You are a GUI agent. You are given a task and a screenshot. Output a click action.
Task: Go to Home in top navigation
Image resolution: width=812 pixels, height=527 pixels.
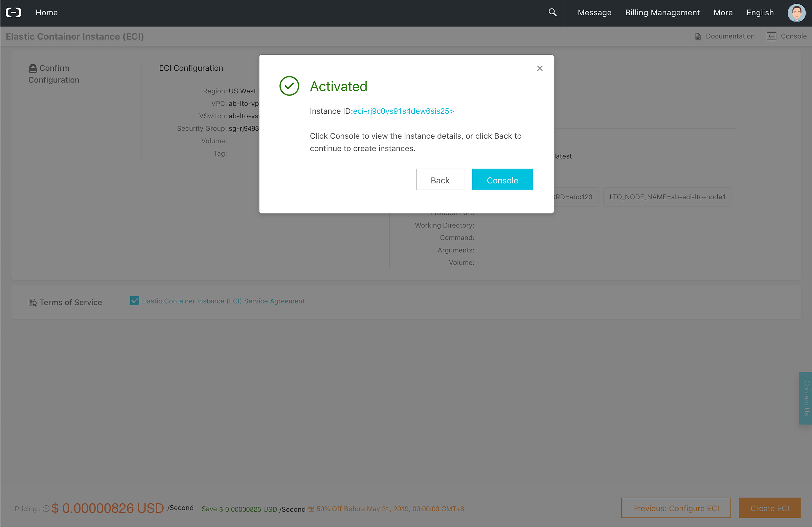[x=46, y=13]
